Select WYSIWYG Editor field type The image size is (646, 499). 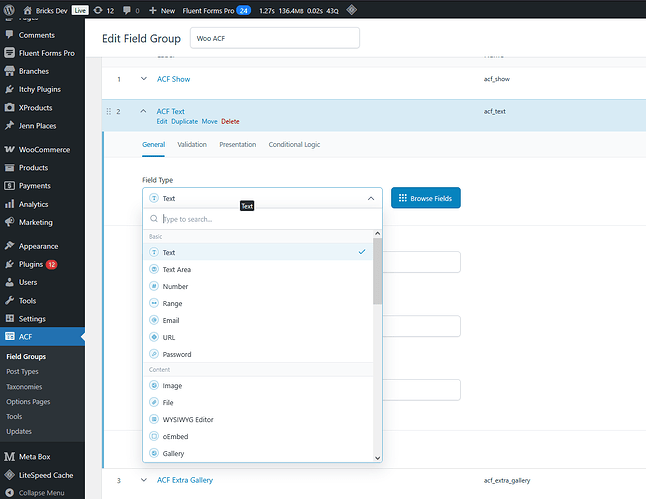pyautogui.click(x=258, y=419)
